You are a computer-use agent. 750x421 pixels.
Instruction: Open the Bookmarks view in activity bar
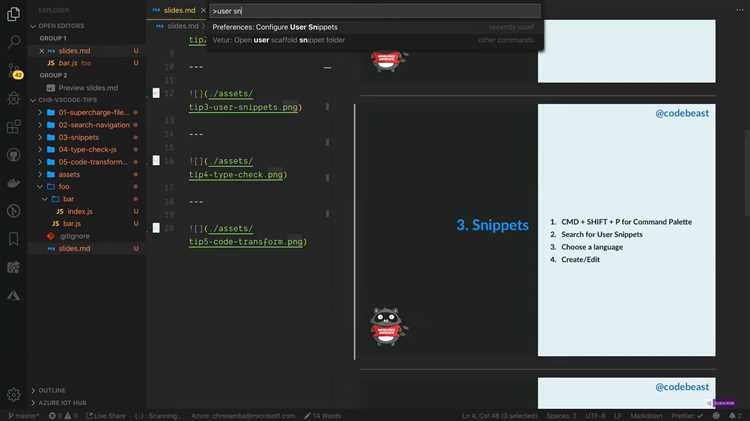click(14, 239)
